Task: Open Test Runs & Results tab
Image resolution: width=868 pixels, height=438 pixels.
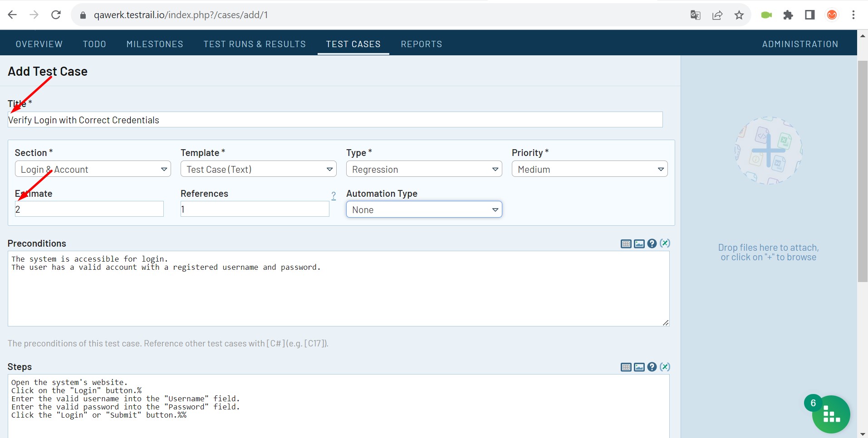Action: pos(255,44)
